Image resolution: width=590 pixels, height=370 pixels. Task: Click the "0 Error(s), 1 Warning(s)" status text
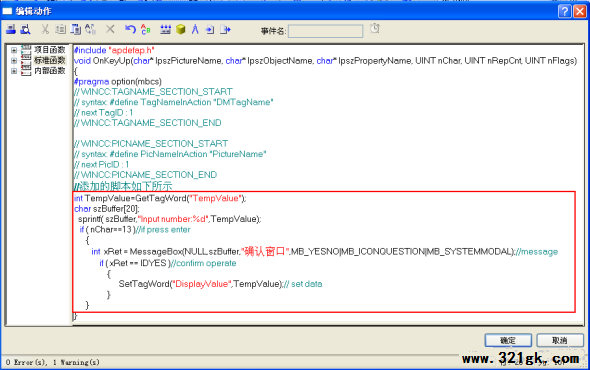[x=53, y=362]
